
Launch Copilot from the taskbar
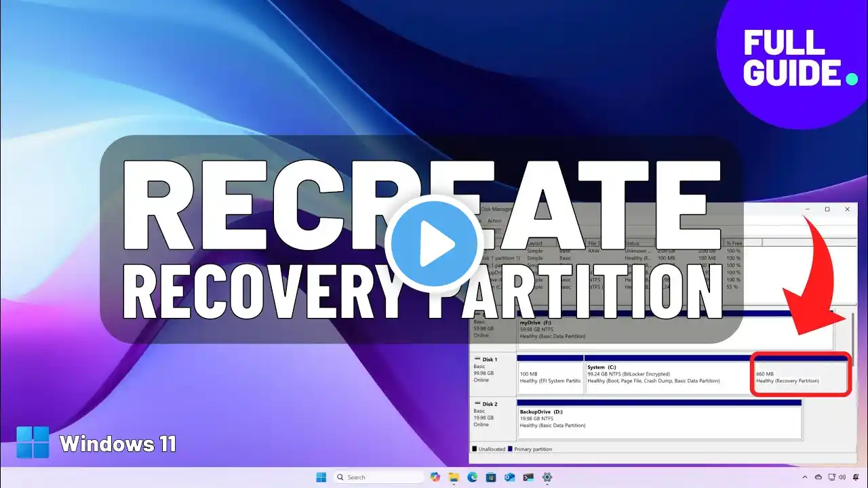coord(435,477)
